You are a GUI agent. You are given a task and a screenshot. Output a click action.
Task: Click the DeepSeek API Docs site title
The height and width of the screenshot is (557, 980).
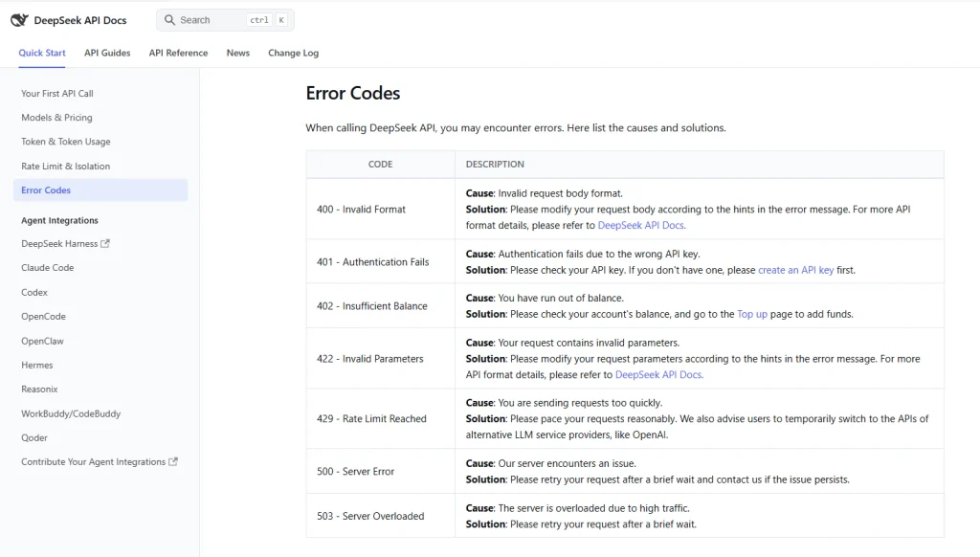(80, 20)
